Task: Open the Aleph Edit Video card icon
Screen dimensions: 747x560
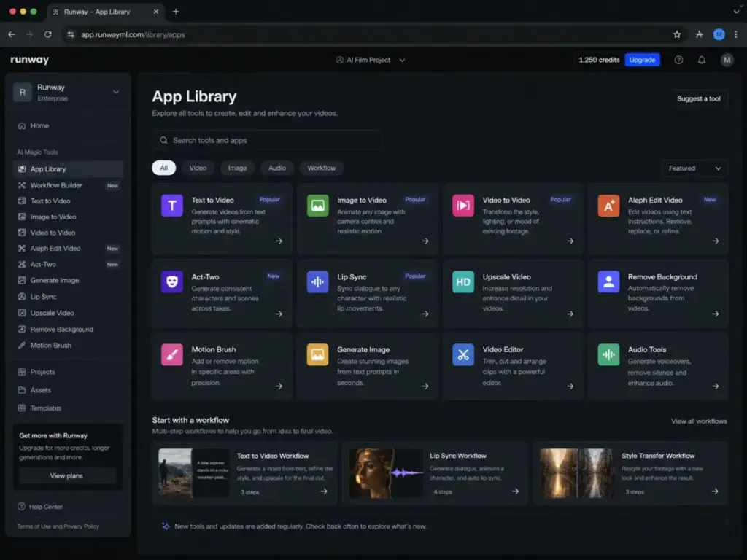Action: [x=608, y=206]
